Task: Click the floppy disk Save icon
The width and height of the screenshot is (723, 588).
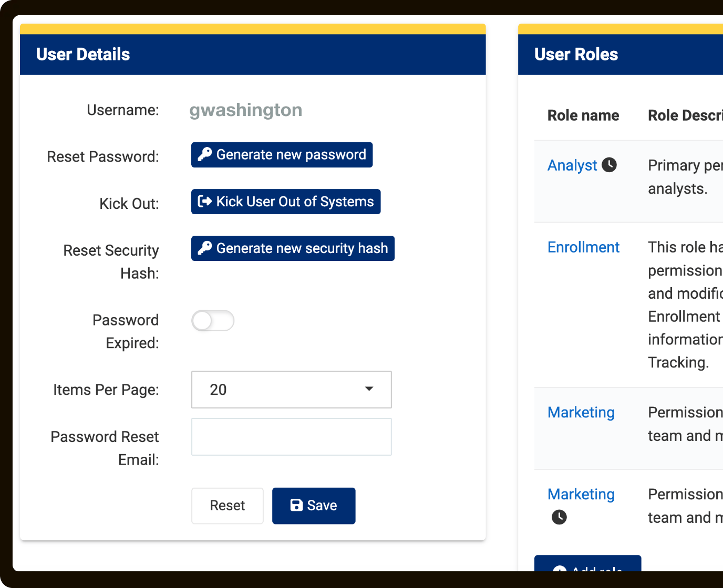Action: [x=296, y=505]
